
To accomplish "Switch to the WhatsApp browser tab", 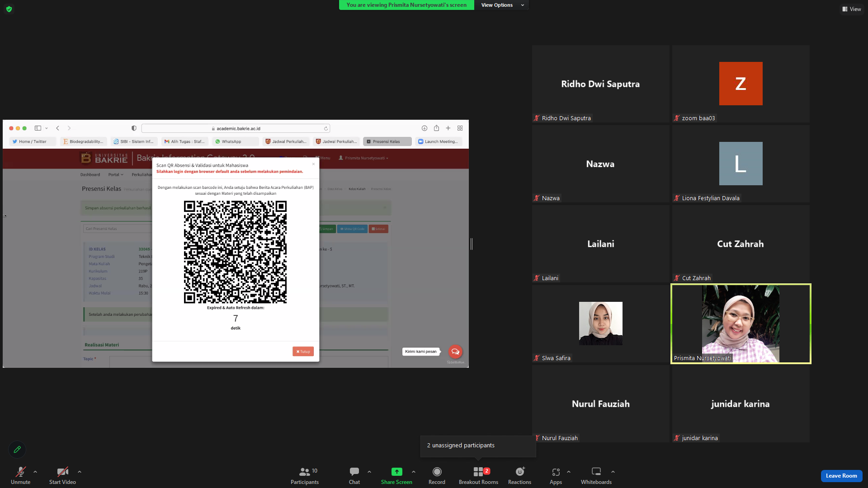I will [x=235, y=141].
